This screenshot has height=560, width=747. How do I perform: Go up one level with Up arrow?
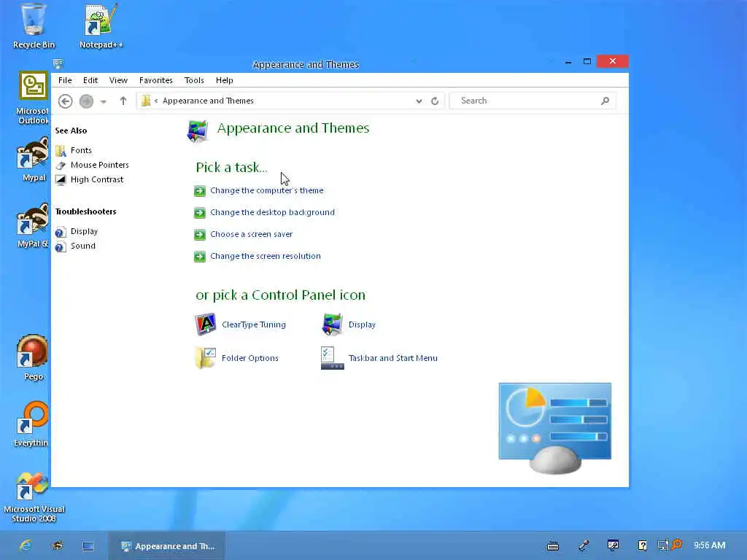point(123,101)
